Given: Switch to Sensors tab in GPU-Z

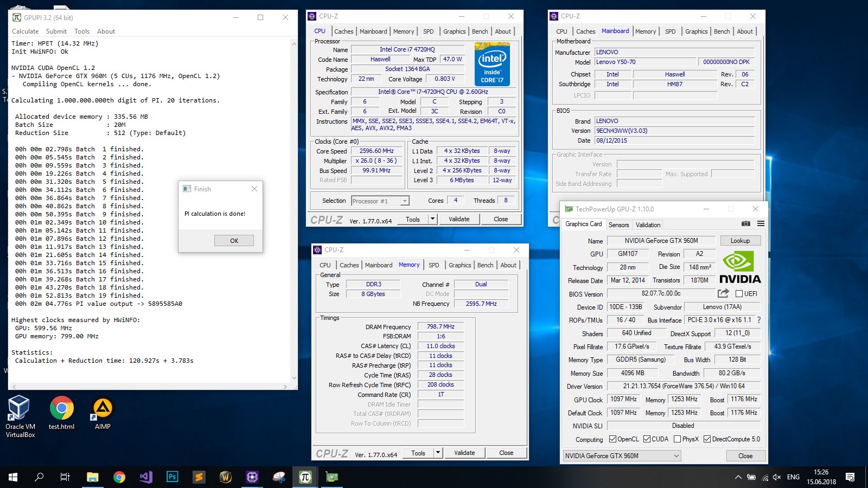Looking at the screenshot, I should 618,225.
